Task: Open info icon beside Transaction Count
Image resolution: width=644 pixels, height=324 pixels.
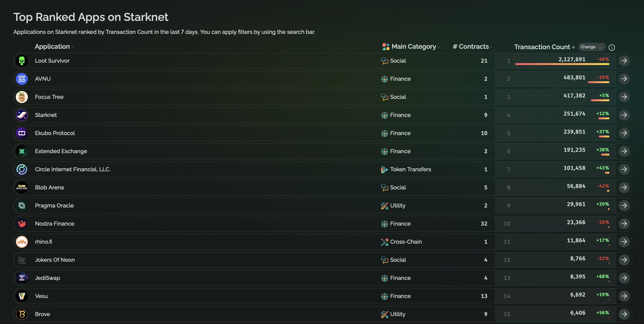Action: (612, 47)
